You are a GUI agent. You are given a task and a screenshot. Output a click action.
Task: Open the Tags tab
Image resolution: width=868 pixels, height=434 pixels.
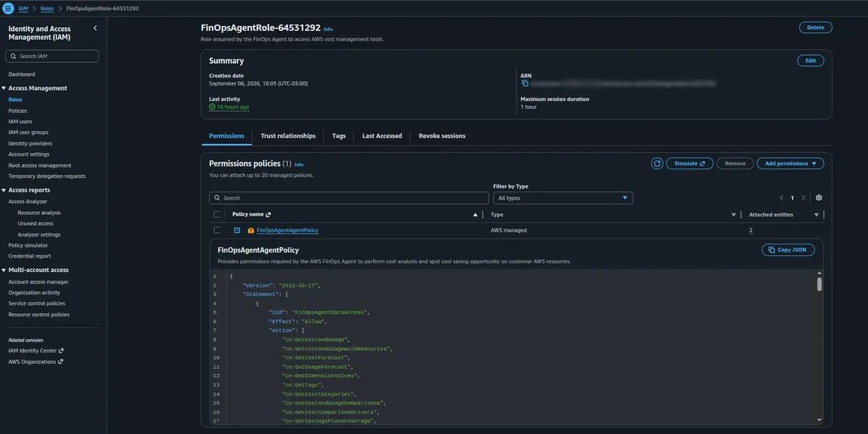click(x=339, y=136)
